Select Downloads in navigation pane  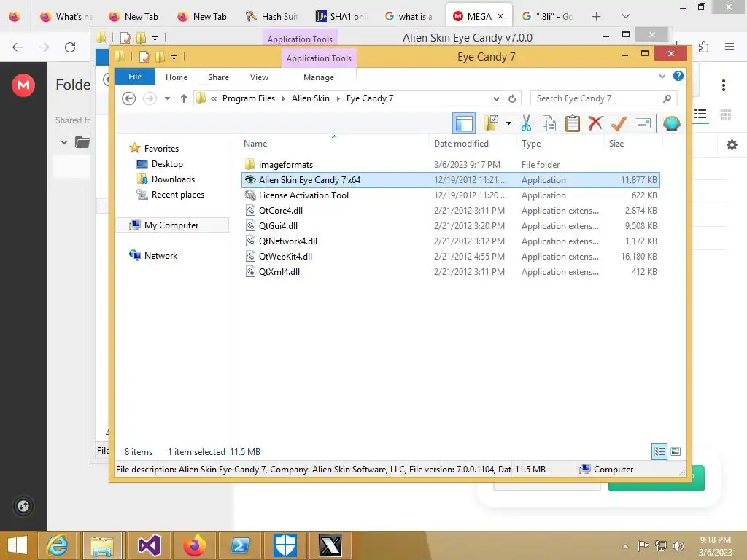[x=173, y=179]
